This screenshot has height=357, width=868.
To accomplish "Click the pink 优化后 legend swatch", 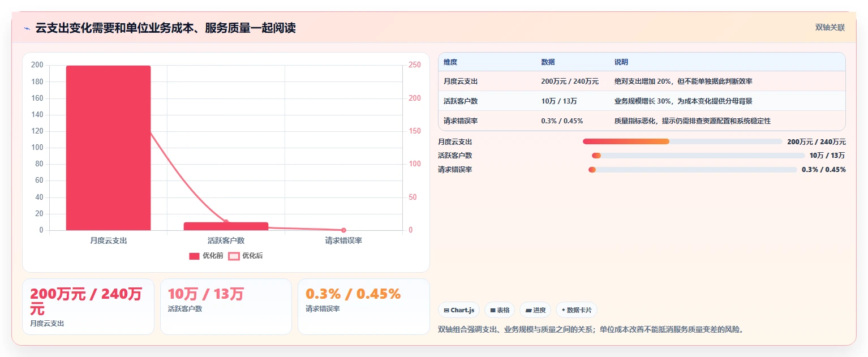I will (x=234, y=256).
